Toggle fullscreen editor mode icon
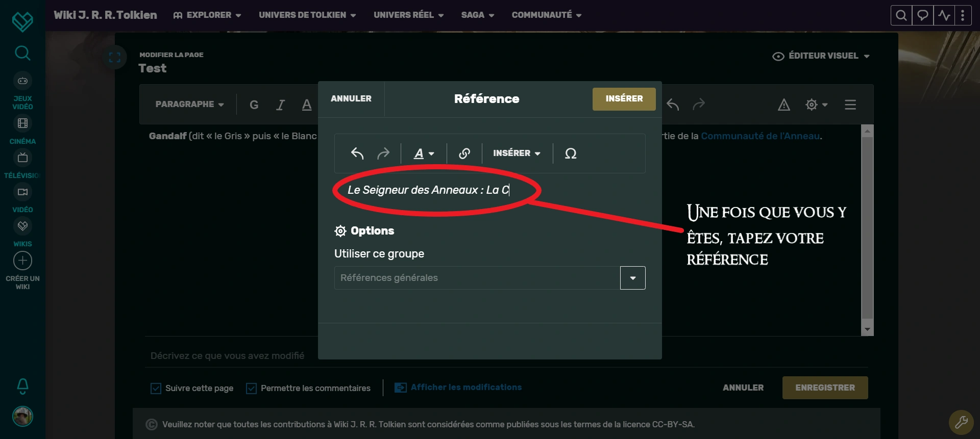980x439 pixels. point(114,58)
